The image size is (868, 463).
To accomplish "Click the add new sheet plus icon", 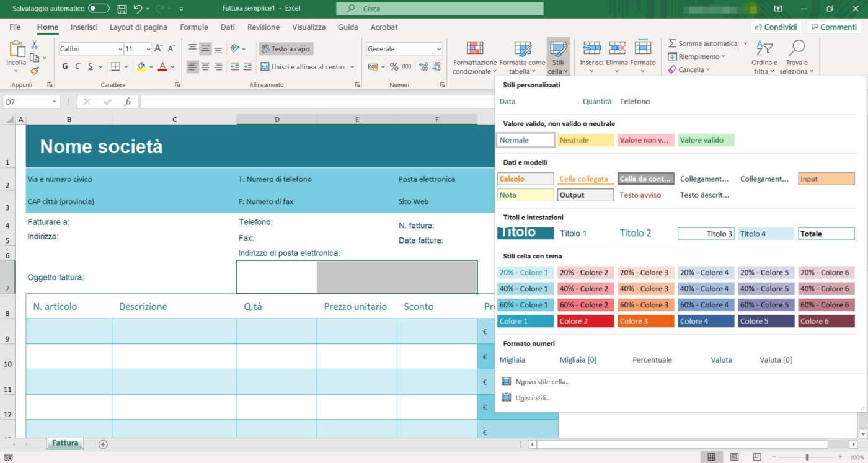I will pyautogui.click(x=103, y=444).
